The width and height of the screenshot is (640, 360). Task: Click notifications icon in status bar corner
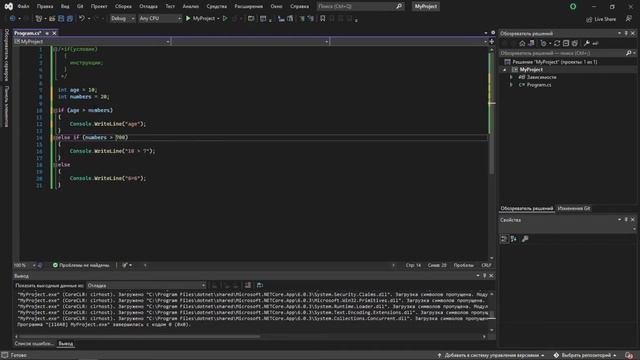pyautogui.click(x=629, y=356)
